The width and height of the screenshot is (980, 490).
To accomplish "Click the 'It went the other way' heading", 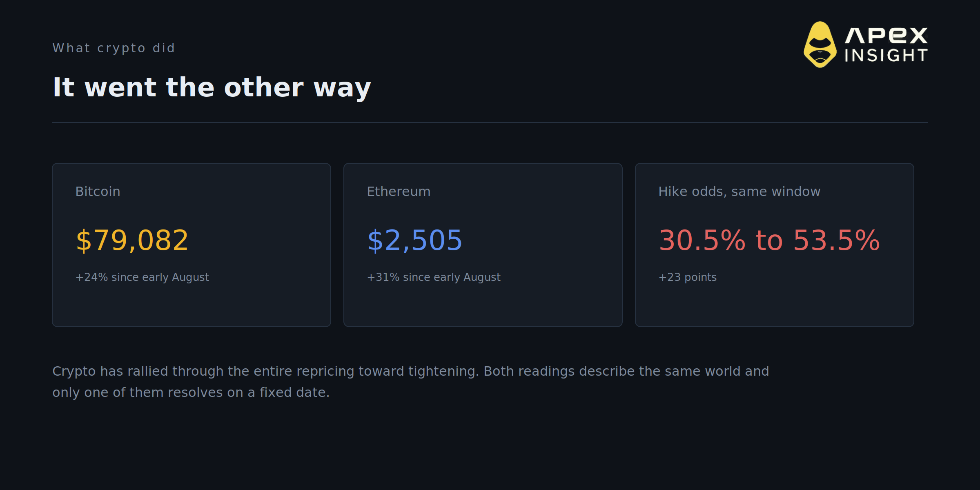I will (212, 87).
